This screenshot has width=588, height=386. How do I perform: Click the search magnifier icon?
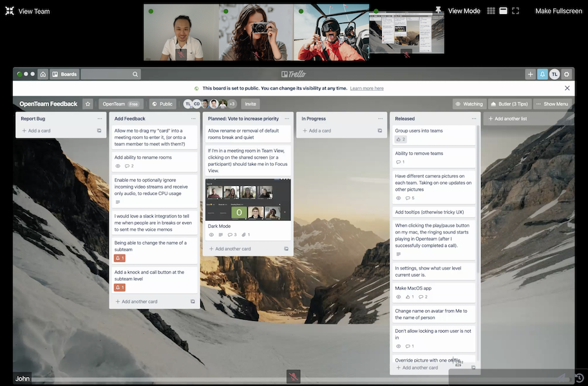[135, 74]
